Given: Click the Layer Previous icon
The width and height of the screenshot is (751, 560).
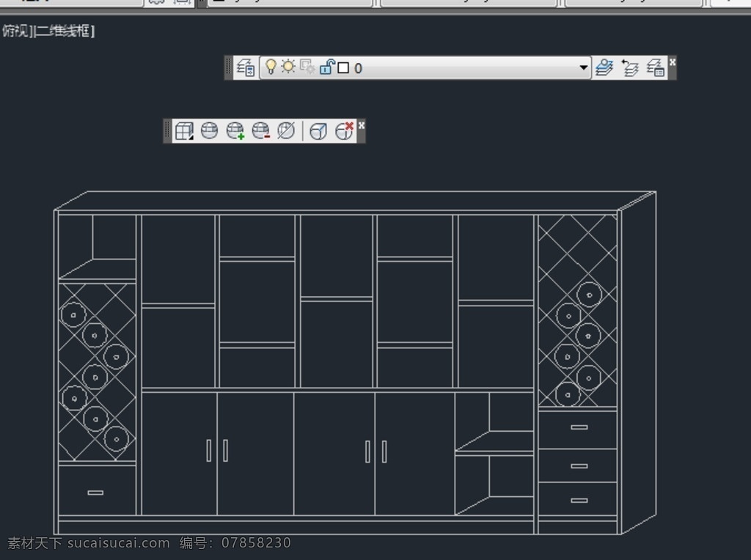Looking at the screenshot, I should (630, 67).
